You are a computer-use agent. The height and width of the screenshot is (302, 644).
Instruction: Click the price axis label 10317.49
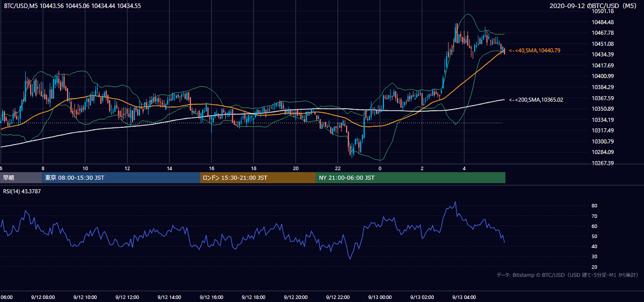click(602, 130)
